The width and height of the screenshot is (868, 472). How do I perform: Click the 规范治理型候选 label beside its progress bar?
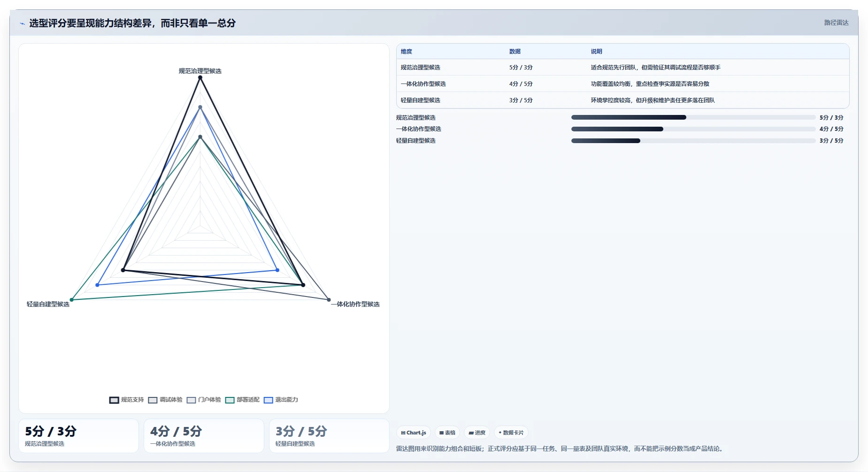coord(416,118)
